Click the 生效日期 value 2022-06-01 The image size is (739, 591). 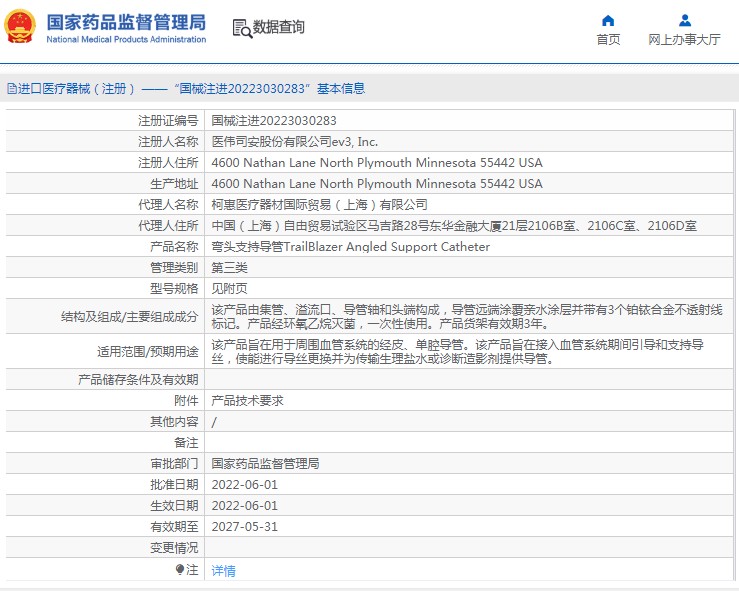pos(245,506)
